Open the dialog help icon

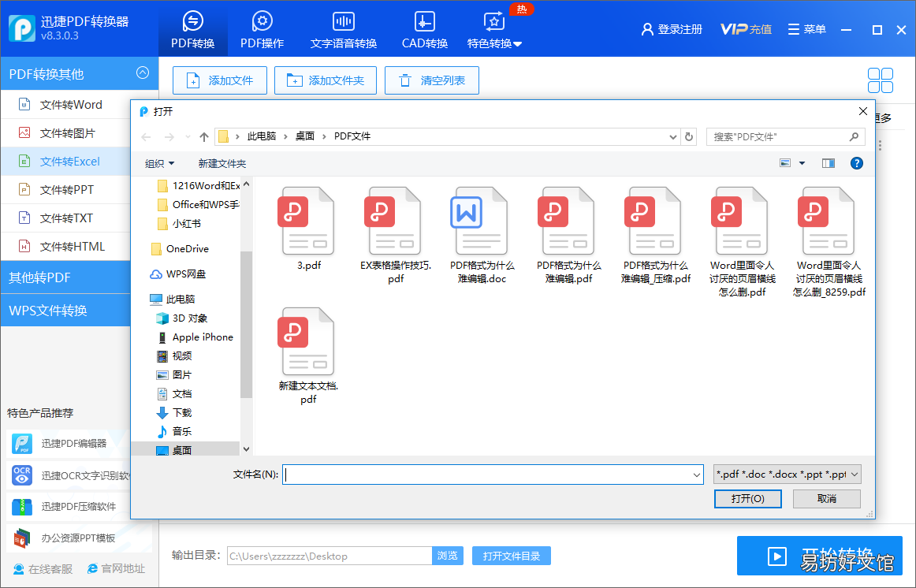click(856, 163)
